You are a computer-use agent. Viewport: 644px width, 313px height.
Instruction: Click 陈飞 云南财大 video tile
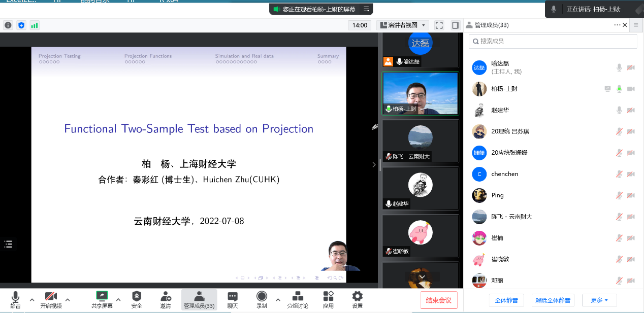pos(421,141)
